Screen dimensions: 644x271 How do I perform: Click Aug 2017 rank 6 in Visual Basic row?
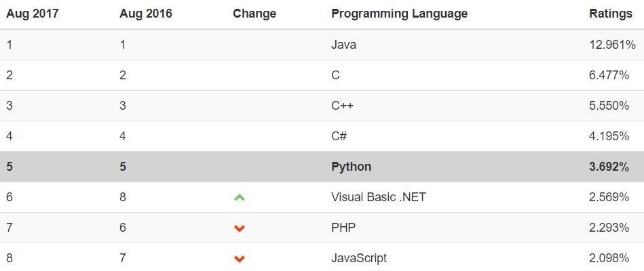point(10,197)
